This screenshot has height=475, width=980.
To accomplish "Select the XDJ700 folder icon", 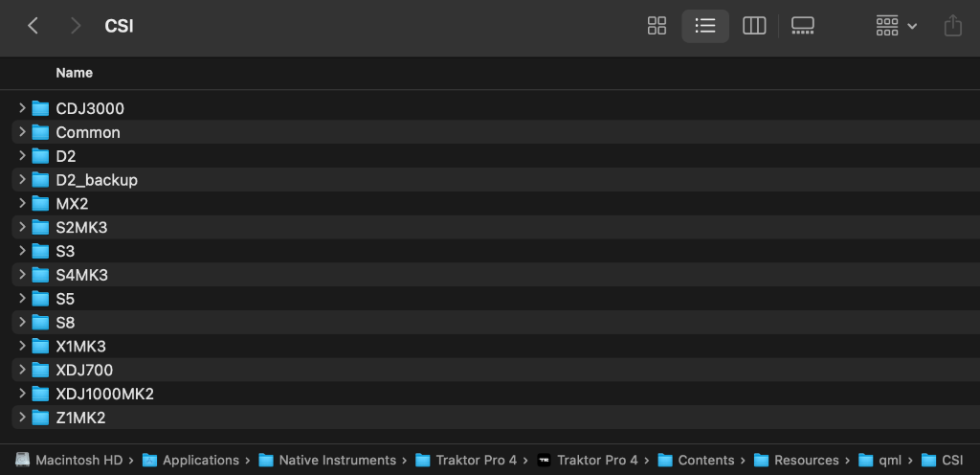I will pyautogui.click(x=40, y=370).
